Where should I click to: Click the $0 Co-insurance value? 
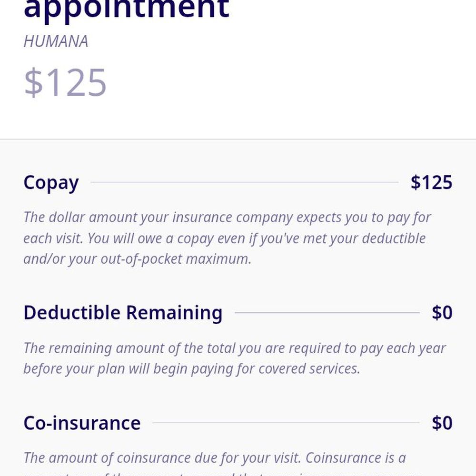442,423
